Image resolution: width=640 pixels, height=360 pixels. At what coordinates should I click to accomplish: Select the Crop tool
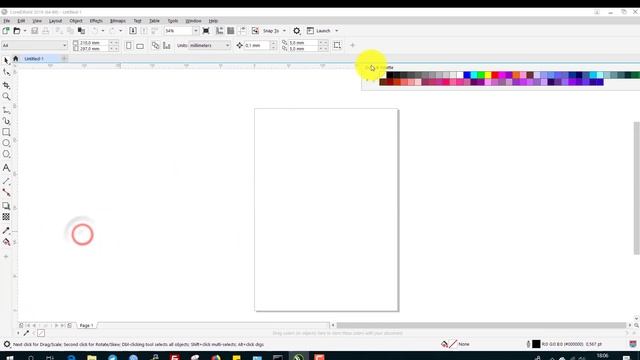pos(6,85)
